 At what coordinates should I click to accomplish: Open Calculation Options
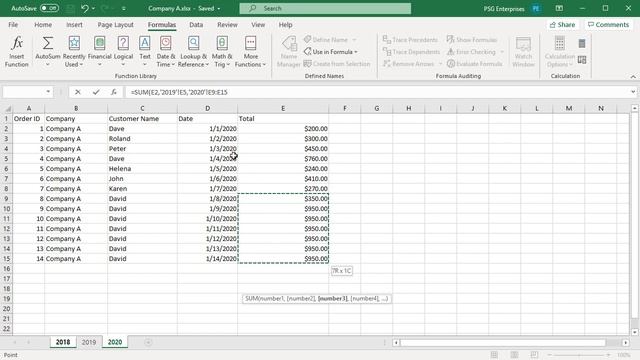coord(560,52)
